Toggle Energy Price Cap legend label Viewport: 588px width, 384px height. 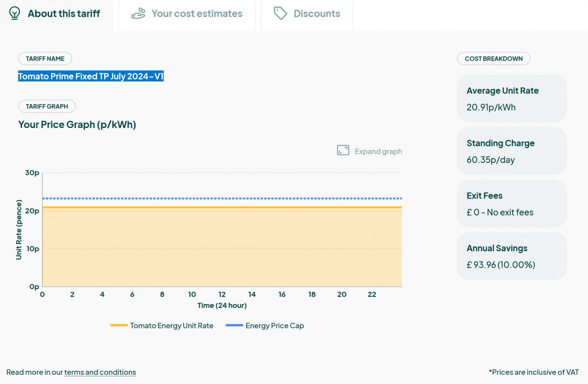[275, 326]
